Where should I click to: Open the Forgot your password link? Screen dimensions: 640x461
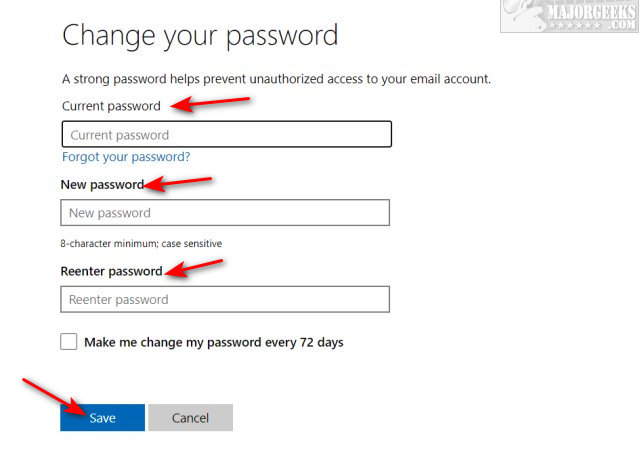pos(126,157)
